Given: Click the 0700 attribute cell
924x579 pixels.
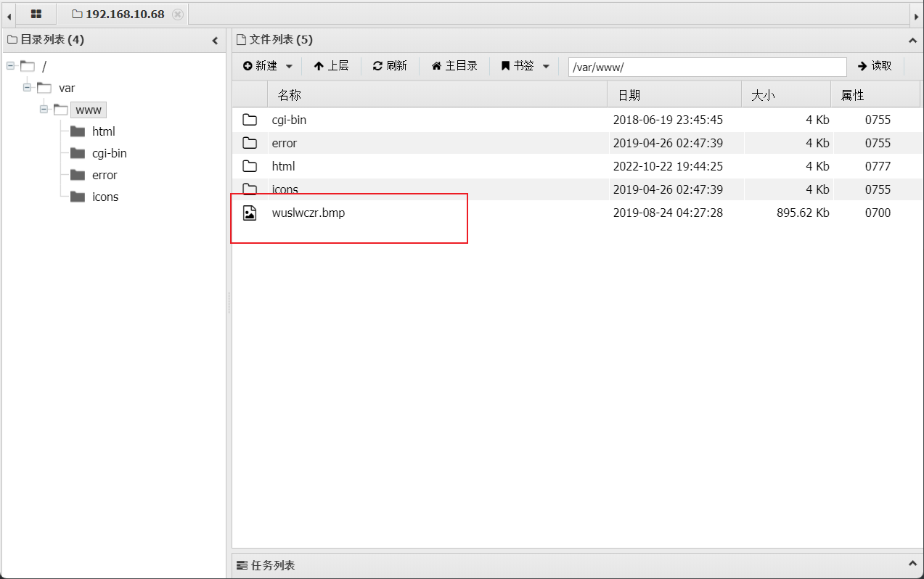Looking at the screenshot, I should (878, 213).
